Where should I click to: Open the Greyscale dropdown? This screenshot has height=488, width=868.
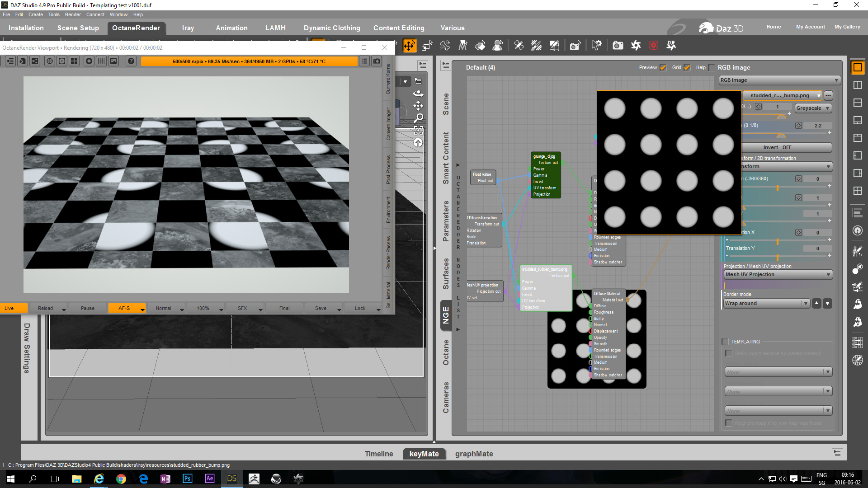pyautogui.click(x=813, y=108)
